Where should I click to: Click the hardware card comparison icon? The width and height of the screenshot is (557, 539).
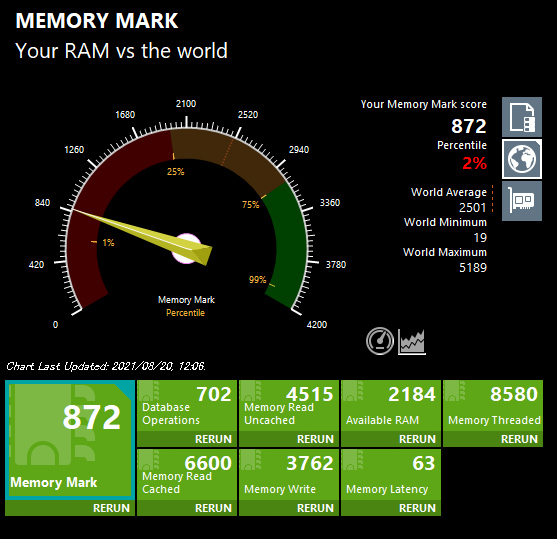[522, 201]
